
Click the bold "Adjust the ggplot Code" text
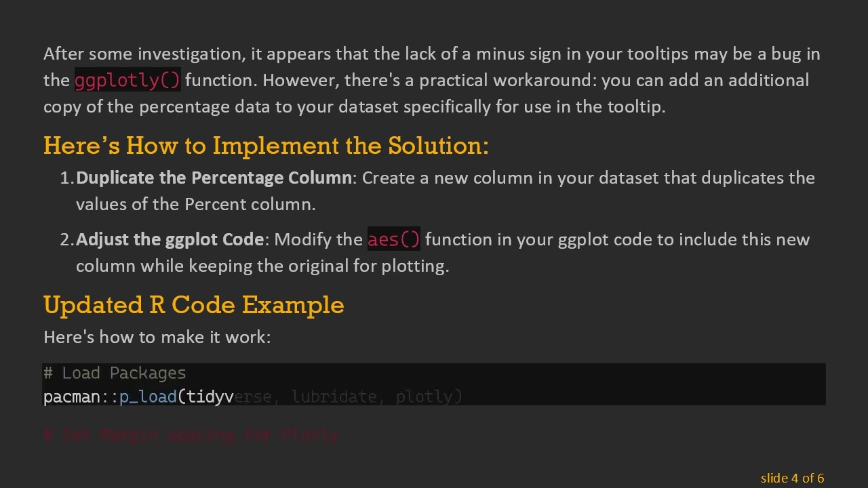tap(170, 240)
